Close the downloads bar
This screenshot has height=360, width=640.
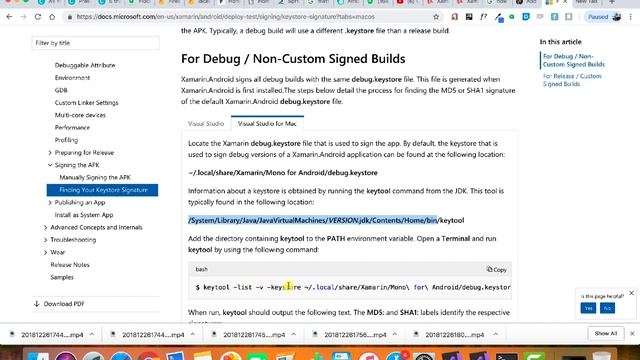[632, 334]
